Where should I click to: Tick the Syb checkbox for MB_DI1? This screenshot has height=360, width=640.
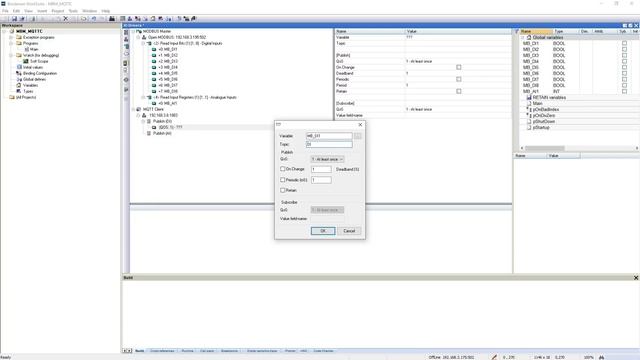coord(624,43)
